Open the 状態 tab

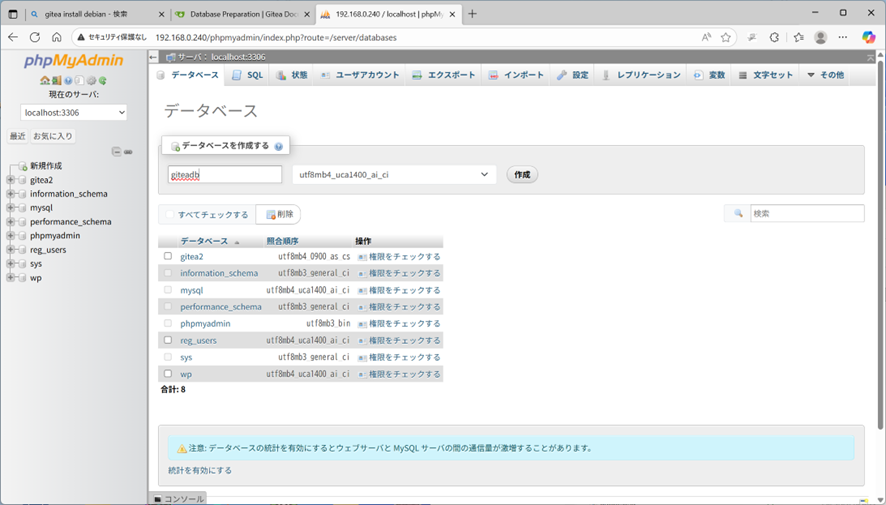point(292,75)
